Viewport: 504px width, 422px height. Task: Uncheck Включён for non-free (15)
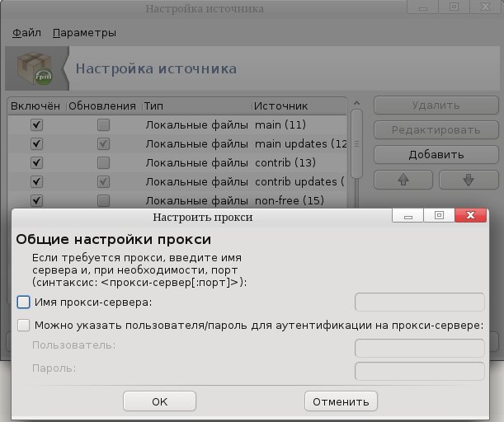point(36,201)
